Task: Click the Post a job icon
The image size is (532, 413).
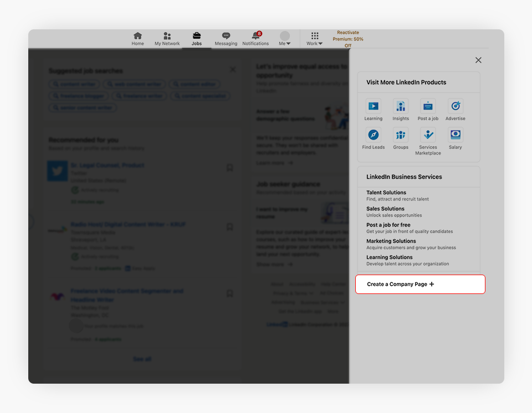Action: click(x=428, y=106)
